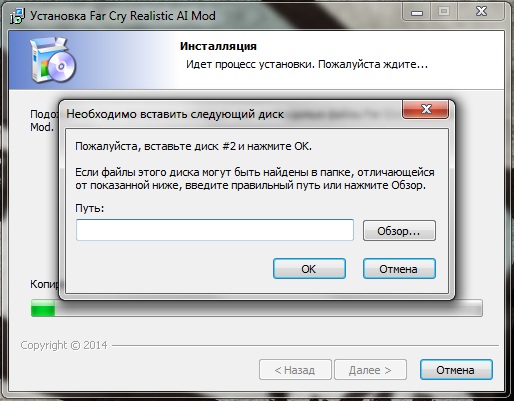Cancel installation with the bottom Отмена button
514x401 pixels.
(x=456, y=370)
